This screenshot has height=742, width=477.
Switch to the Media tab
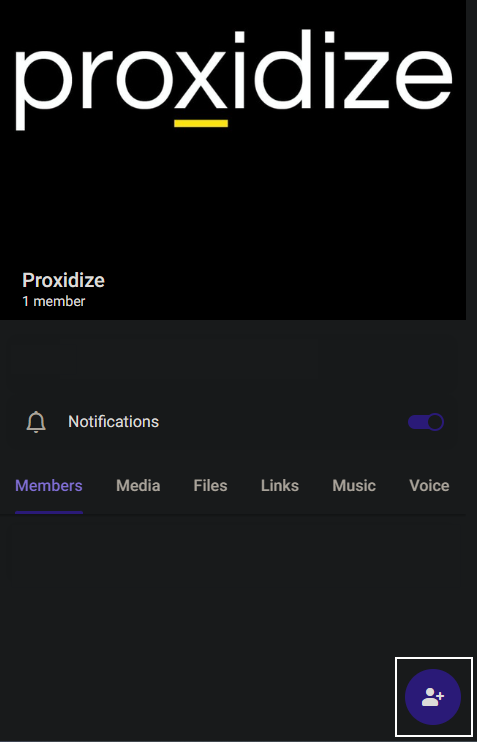click(x=138, y=486)
